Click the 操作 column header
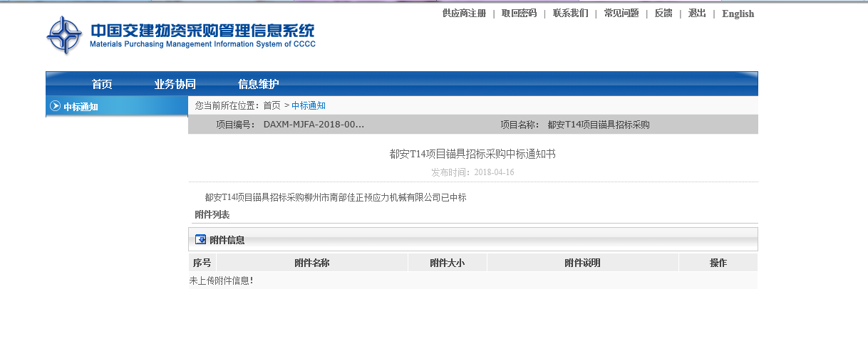Screen dimensions: 868x346 718,263
